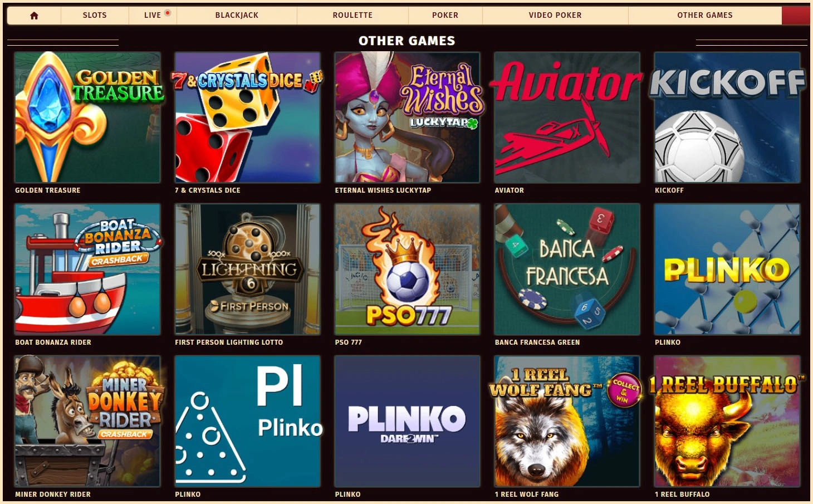The width and height of the screenshot is (813, 504).
Task: Click the First Person Lighting Lotto label
Action: [229, 342]
